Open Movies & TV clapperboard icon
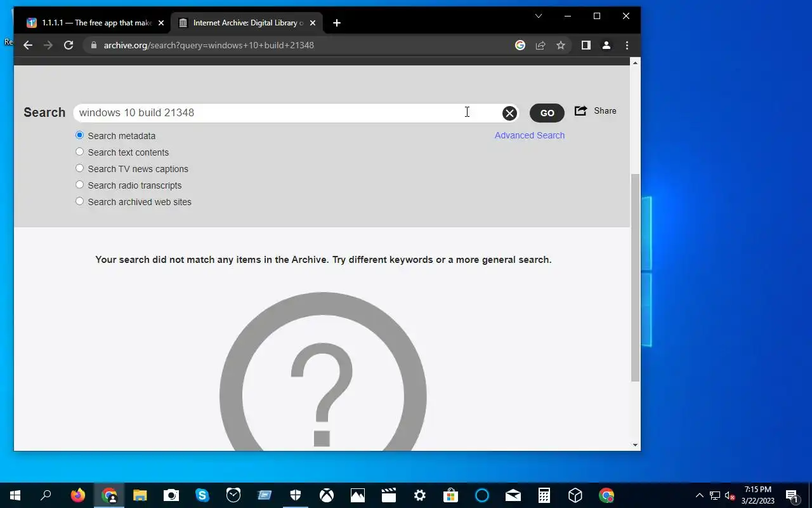812x508 pixels. pos(389,495)
